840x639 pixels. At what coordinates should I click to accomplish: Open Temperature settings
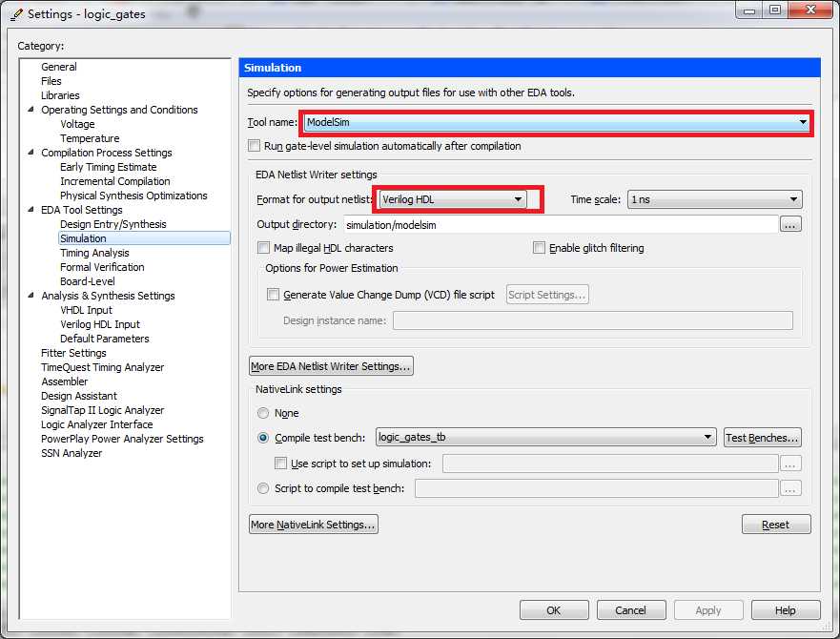[x=90, y=138]
